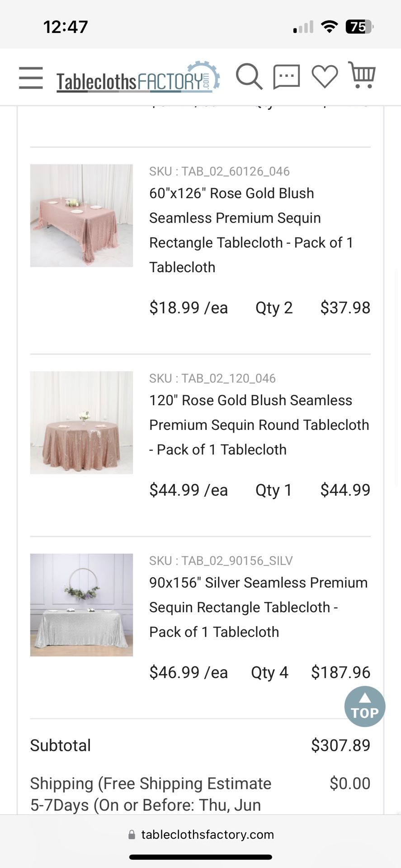
Task: Tap the lock icon in address bar
Action: (132, 835)
